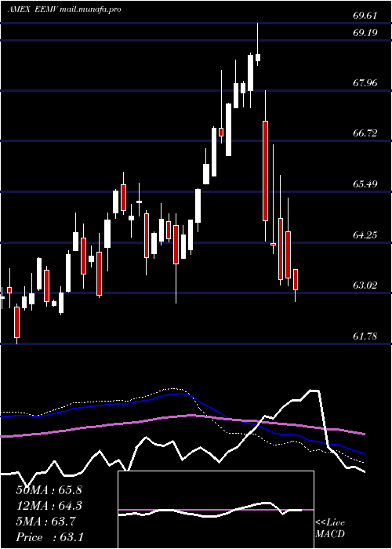This screenshot has width=392, height=549.
Task: Click the last red candle near 63.02
Action: (296, 279)
